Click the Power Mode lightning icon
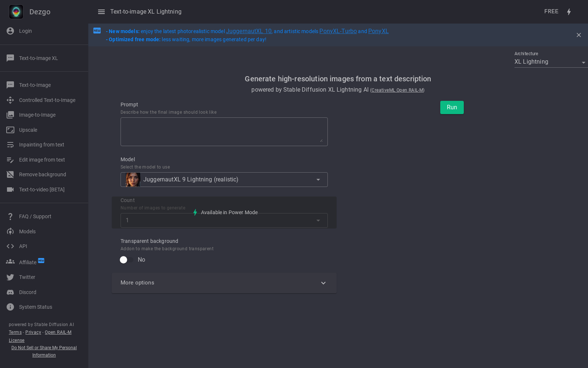Viewport: 588px width, 368px height. point(569,12)
